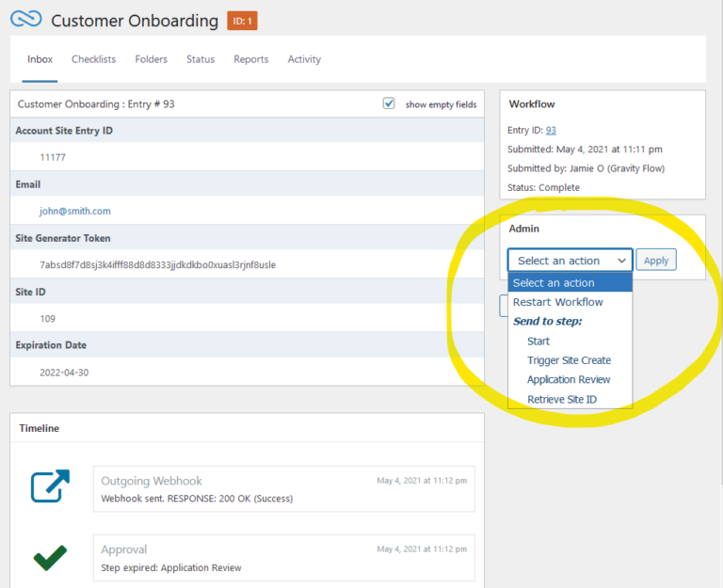Open Entry ID 93 link

tap(551, 131)
